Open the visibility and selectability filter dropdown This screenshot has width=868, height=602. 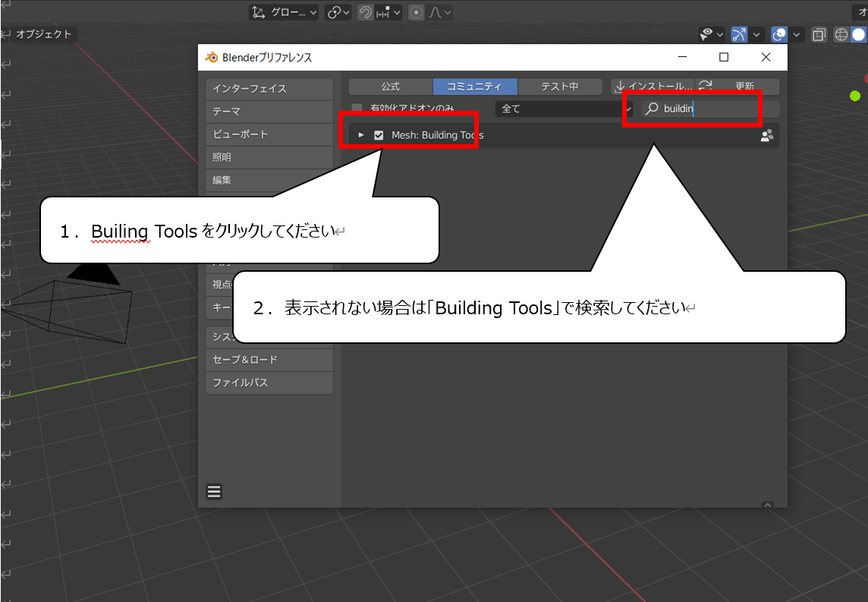(x=712, y=34)
